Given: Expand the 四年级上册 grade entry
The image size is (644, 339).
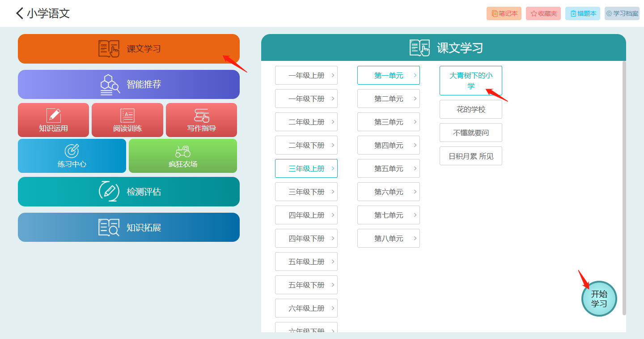Looking at the screenshot, I should coord(306,215).
